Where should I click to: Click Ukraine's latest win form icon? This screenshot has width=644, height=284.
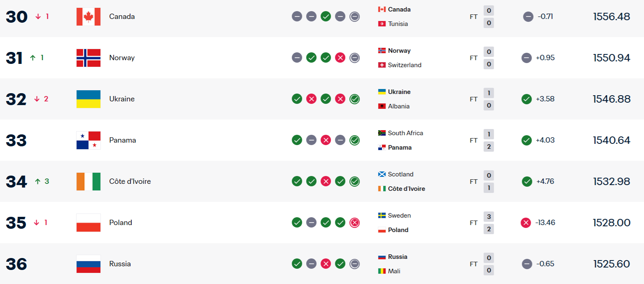tap(354, 99)
